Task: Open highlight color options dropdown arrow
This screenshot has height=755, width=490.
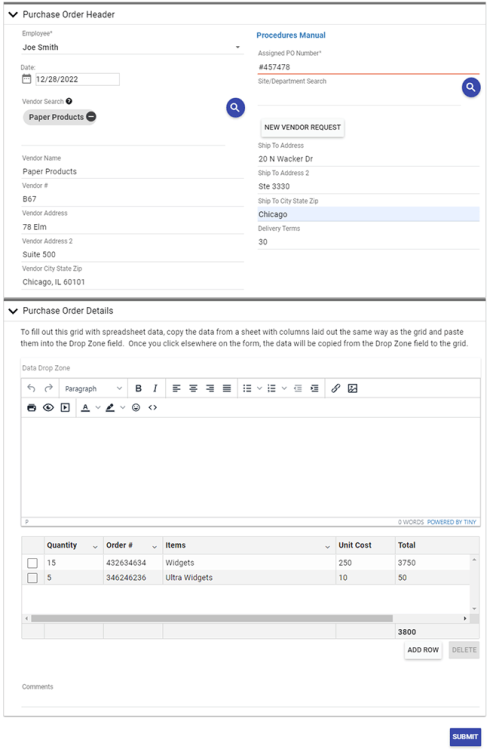Action: pyautogui.click(x=122, y=407)
